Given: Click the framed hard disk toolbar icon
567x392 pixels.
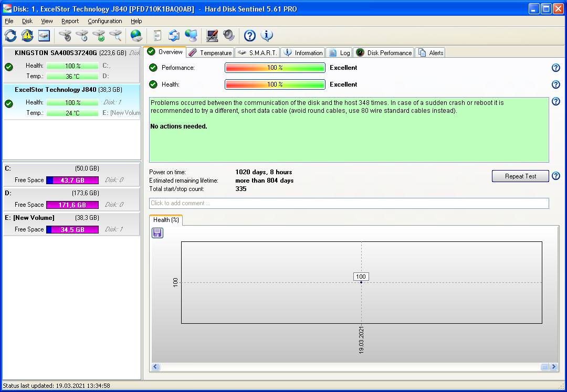Looking at the screenshot, I should pos(44,35).
